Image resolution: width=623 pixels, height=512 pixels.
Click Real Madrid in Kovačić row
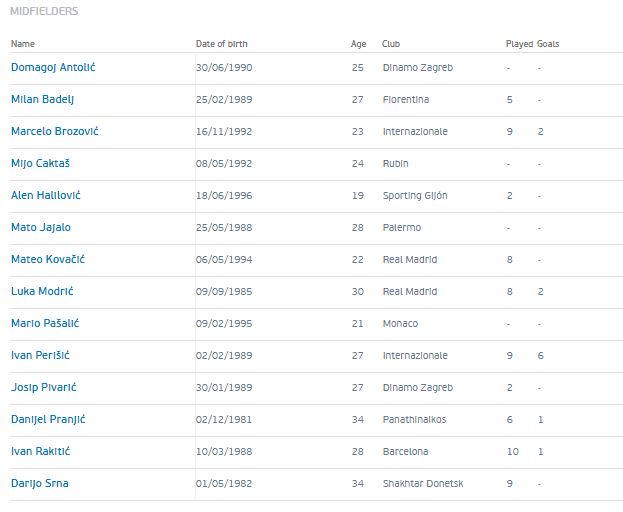click(x=410, y=259)
